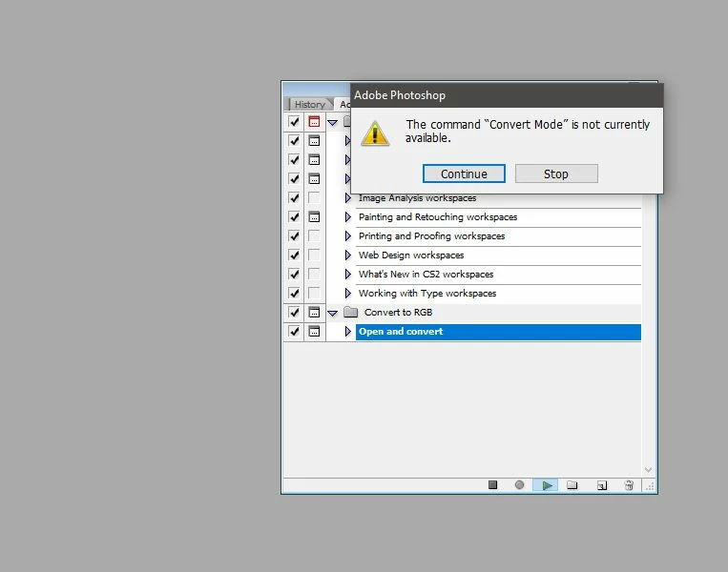
Task: Toggle the red dialog icon in the top row
Action: [314, 121]
